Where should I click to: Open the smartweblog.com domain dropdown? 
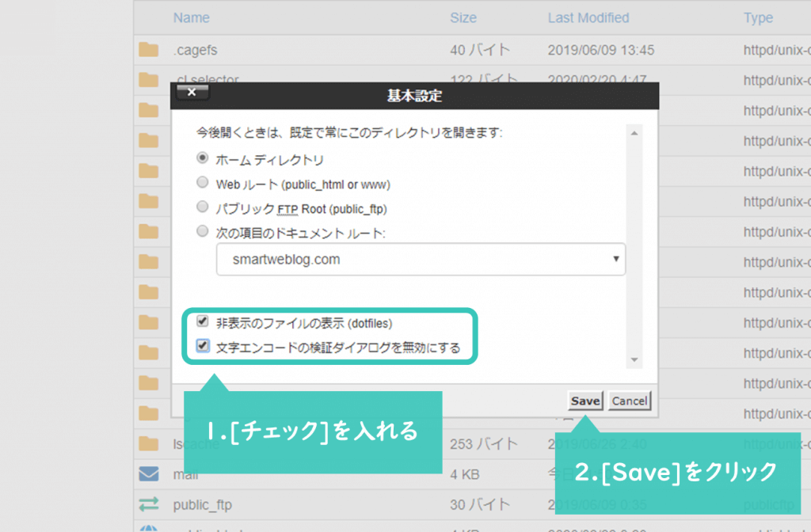click(421, 259)
